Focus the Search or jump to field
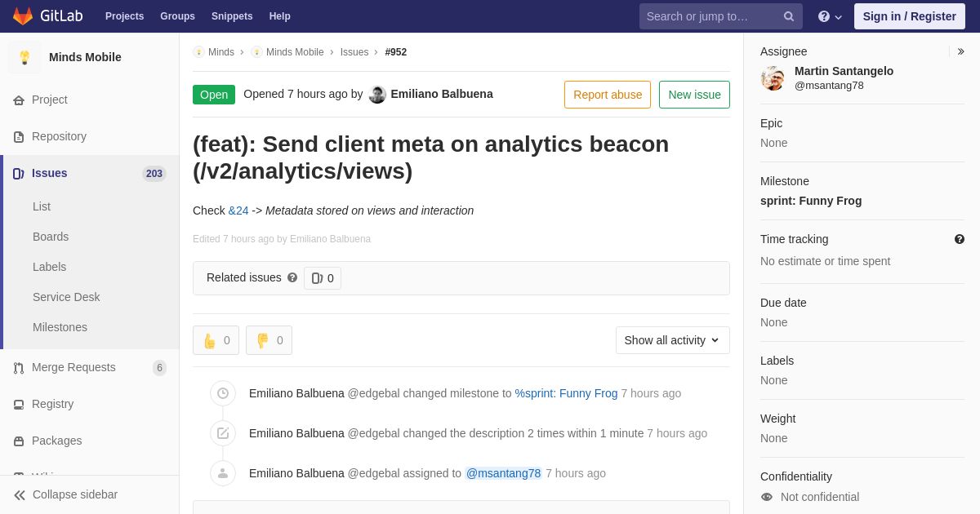980x514 pixels. pos(710,16)
